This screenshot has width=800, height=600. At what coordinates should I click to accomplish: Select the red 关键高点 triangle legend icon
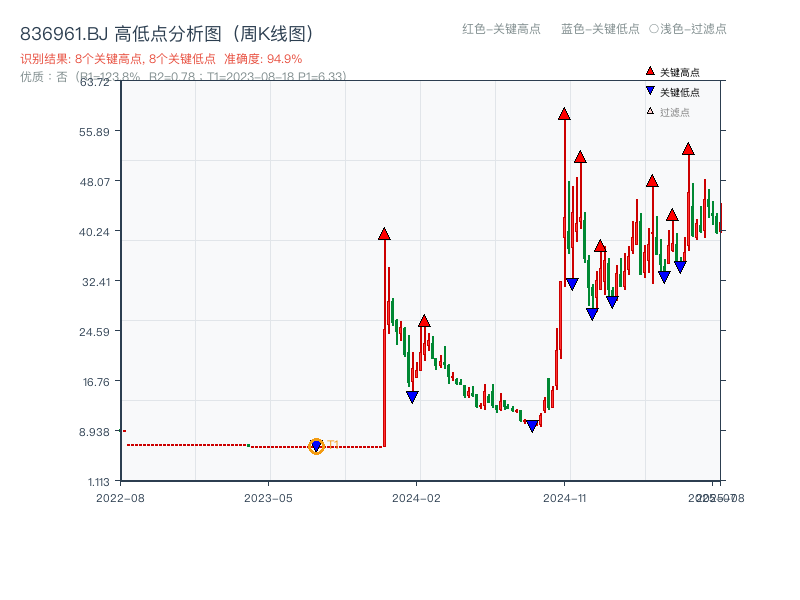tap(650, 71)
